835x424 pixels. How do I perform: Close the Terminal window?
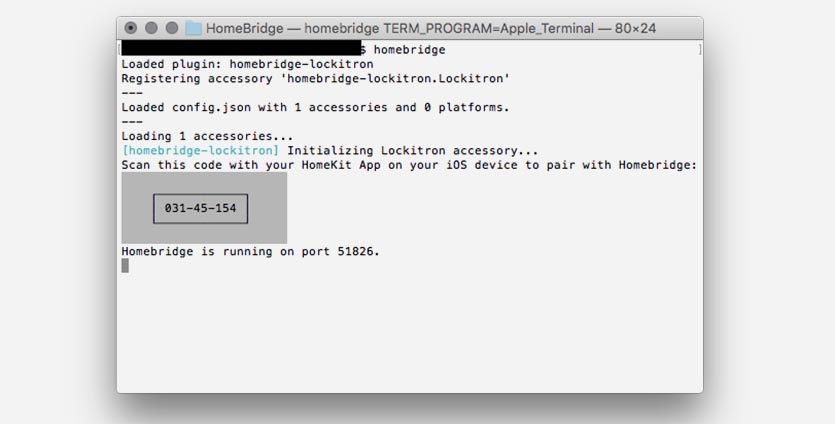click(x=131, y=28)
